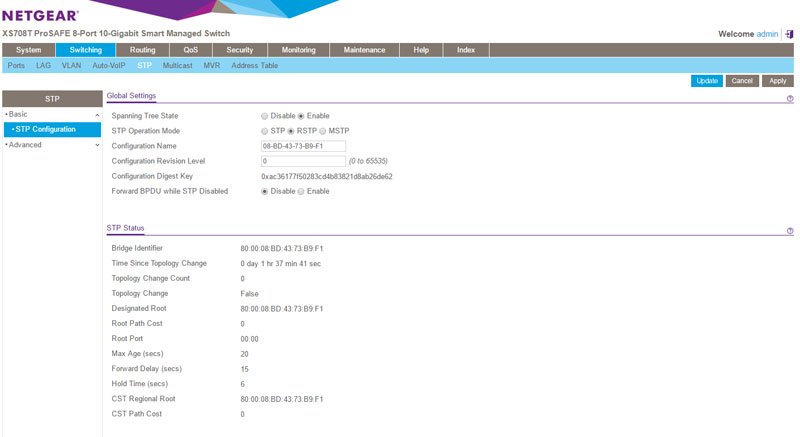This screenshot has width=800, height=437.
Task: Click the Apply button
Action: 778,81
